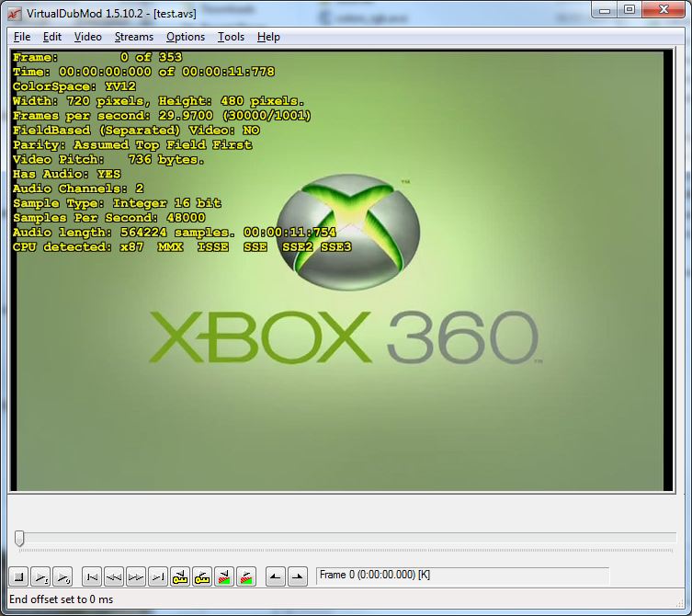The height and width of the screenshot is (616, 692).
Task: Open the Edit menu
Action: [x=52, y=37]
